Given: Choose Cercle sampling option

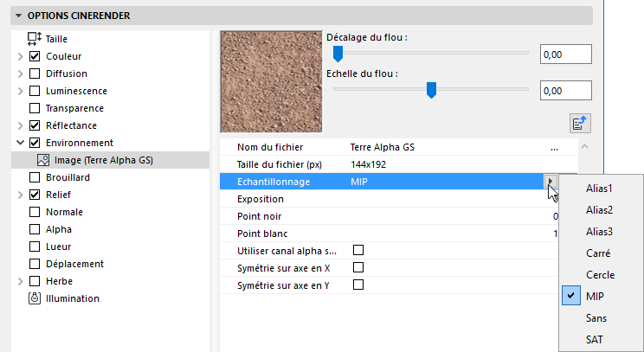Looking at the screenshot, I should 602,274.
